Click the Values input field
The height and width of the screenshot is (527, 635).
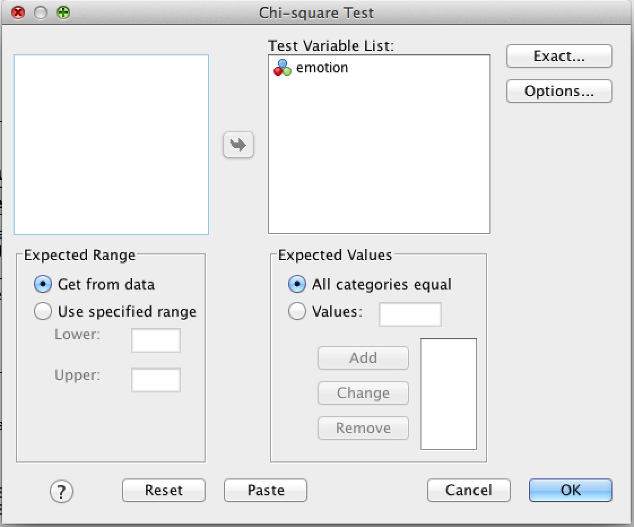tap(410, 314)
